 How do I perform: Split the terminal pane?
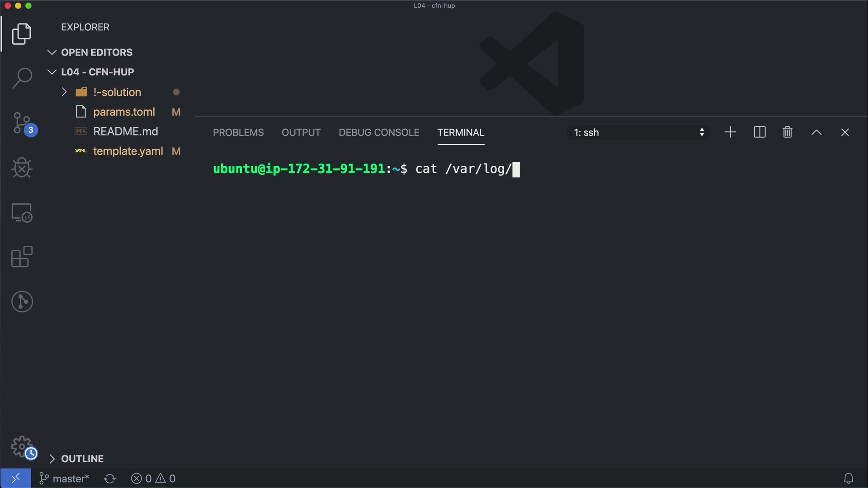point(759,132)
